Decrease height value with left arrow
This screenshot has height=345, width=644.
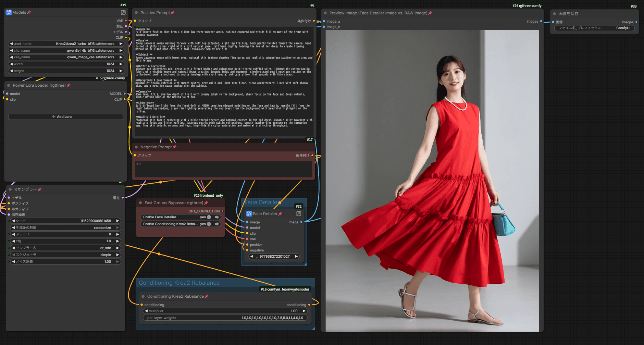tap(11, 71)
